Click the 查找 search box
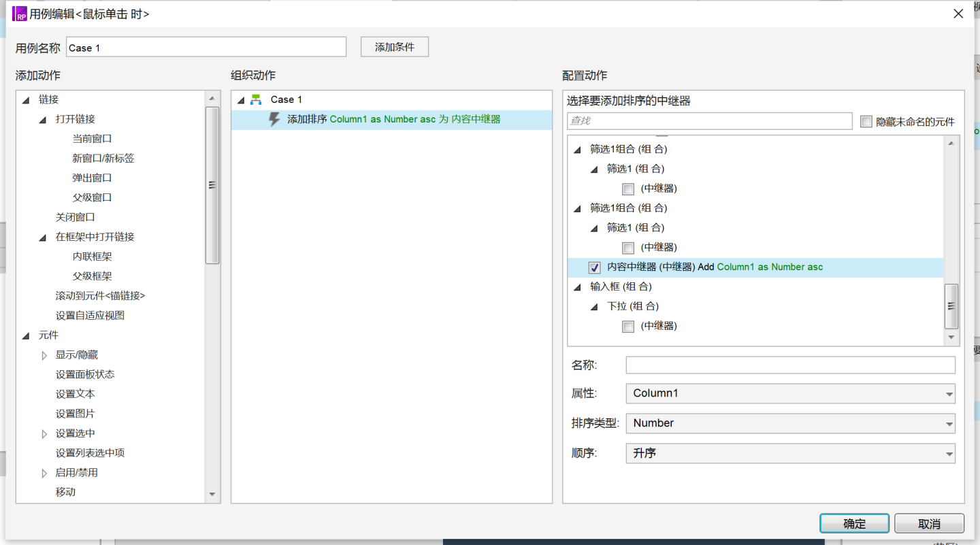The image size is (980, 545). 709,121
